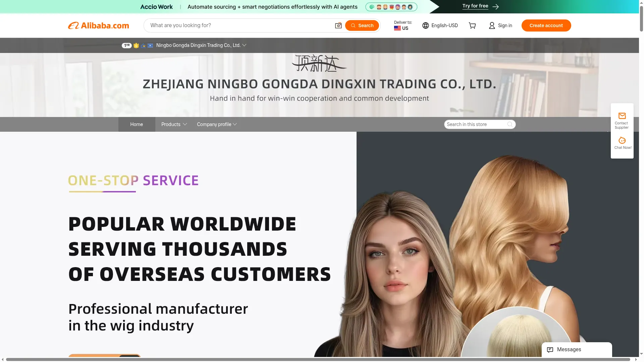Open the shopping cart

click(472, 25)
